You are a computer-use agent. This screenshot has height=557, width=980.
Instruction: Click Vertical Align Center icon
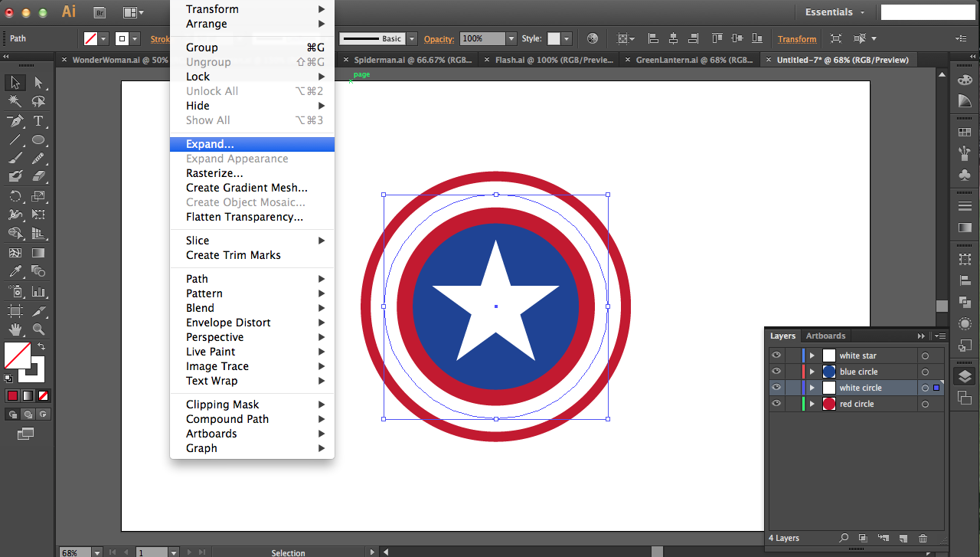coord(737,38)
